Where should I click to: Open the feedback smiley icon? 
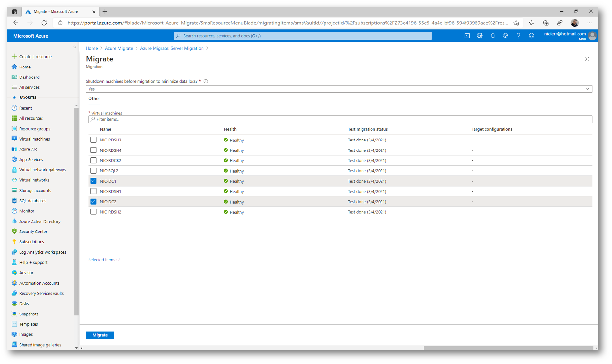coord(531,36)
